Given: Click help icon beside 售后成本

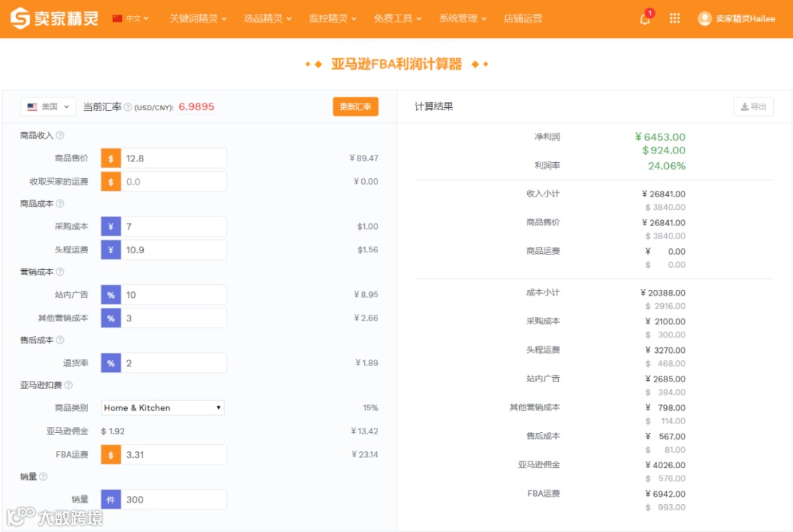Looking at the screenshot, I should (x=59, y=340).
